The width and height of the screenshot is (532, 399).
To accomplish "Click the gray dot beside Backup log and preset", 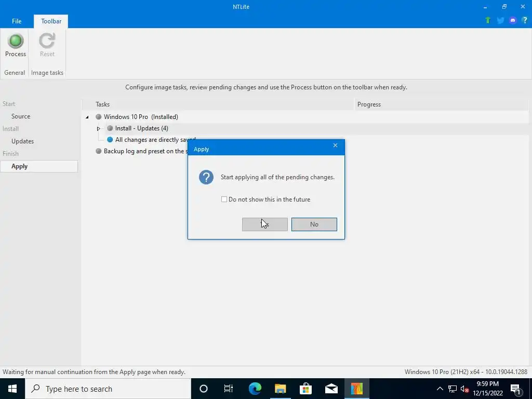I will [x=98, y=151].
